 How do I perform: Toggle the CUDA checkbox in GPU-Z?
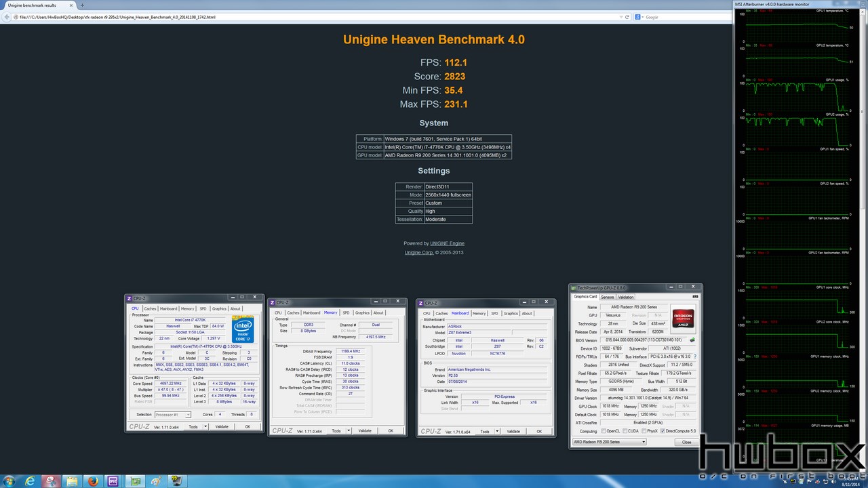[624, 431]
